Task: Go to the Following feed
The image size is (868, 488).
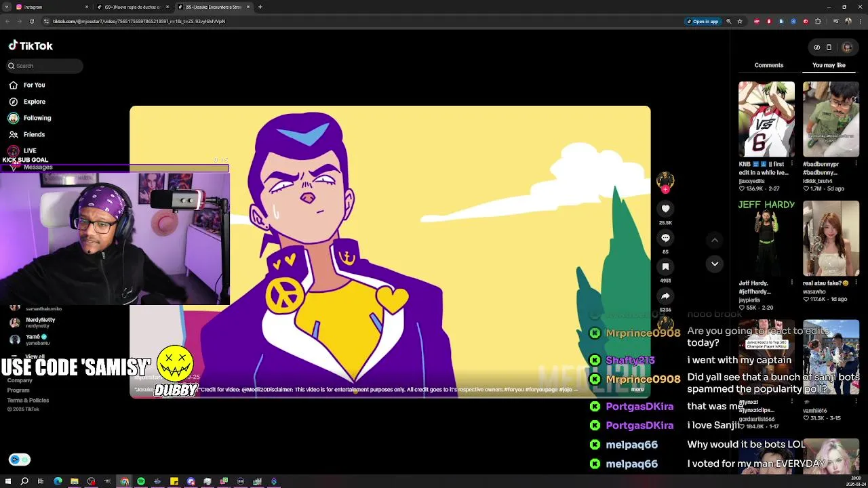Action: click(30, 118)
